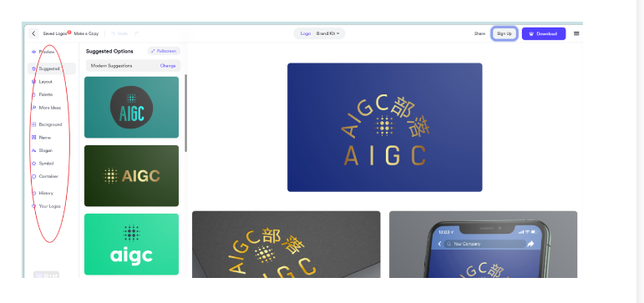This screenshot has width=644, height=303.
Task: Click the suggestions panel scrollbar
Action: tap(185, 113)
